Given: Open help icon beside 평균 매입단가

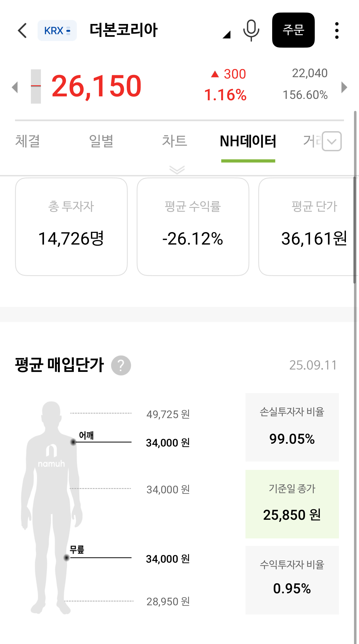Looking at the screenshot, I should (x=121, y=365).
